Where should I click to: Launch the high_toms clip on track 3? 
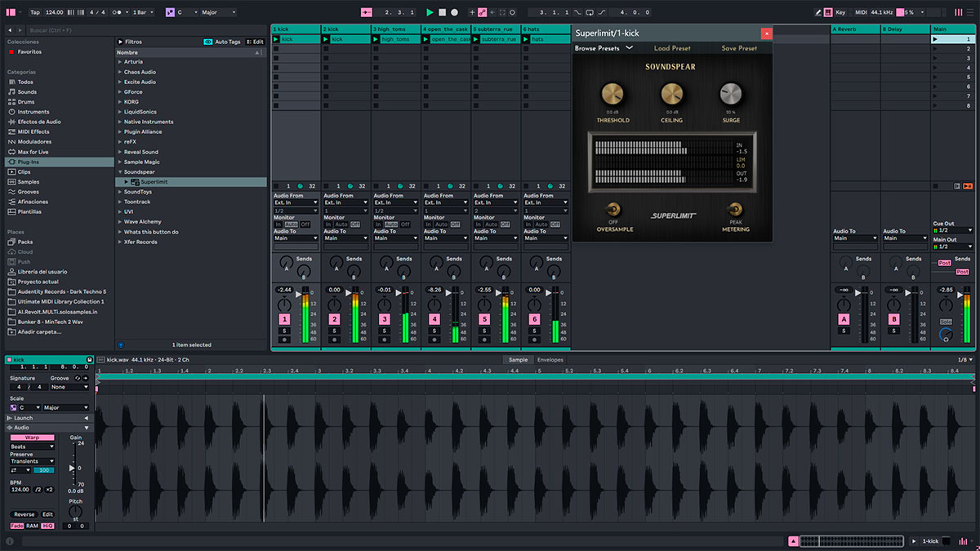click(x=376, y=39)
